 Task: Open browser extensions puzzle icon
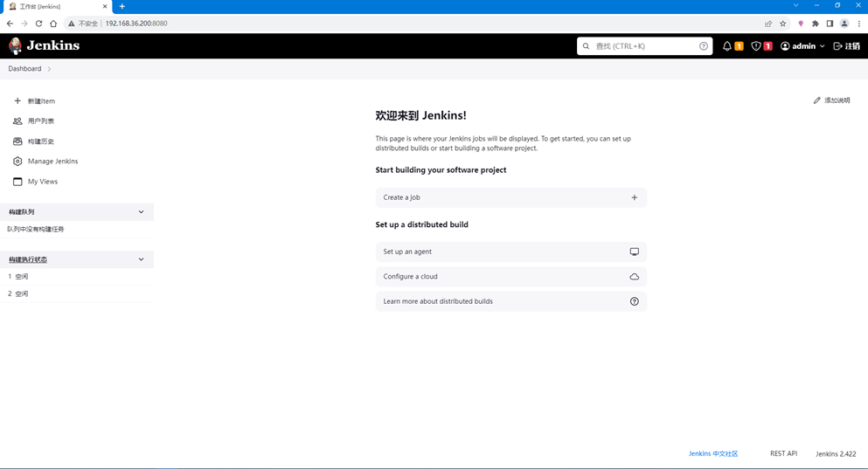pos(815,24)
